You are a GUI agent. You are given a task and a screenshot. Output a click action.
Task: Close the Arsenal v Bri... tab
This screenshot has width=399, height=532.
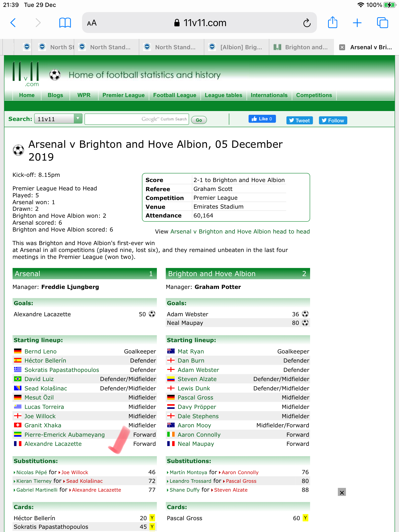[x=342, y=47]
